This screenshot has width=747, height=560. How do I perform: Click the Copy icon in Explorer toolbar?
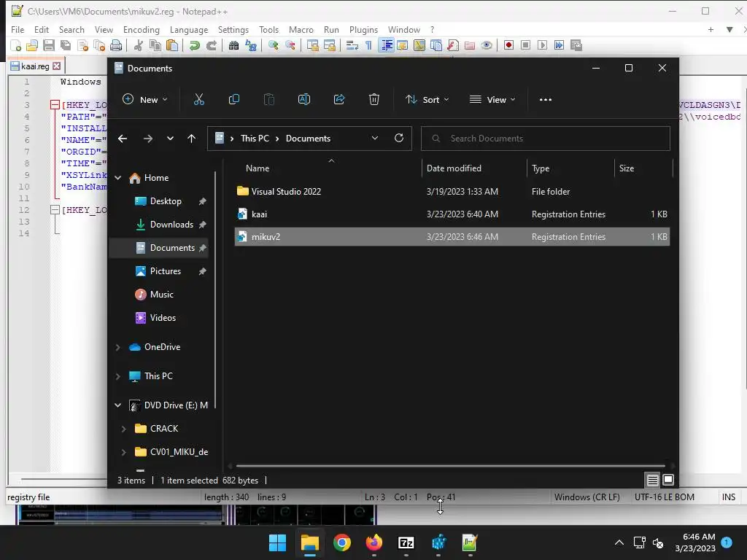click(234, 99)
